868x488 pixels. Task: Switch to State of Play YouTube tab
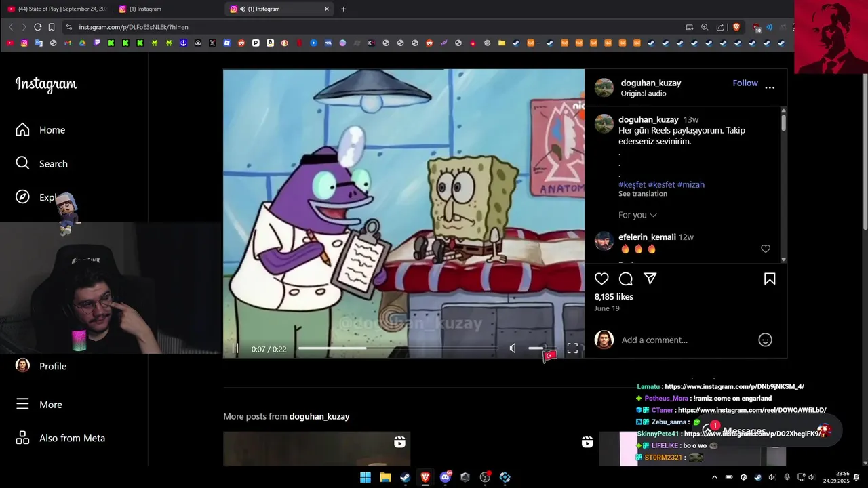pyautogui.click(x=57, y=9)
